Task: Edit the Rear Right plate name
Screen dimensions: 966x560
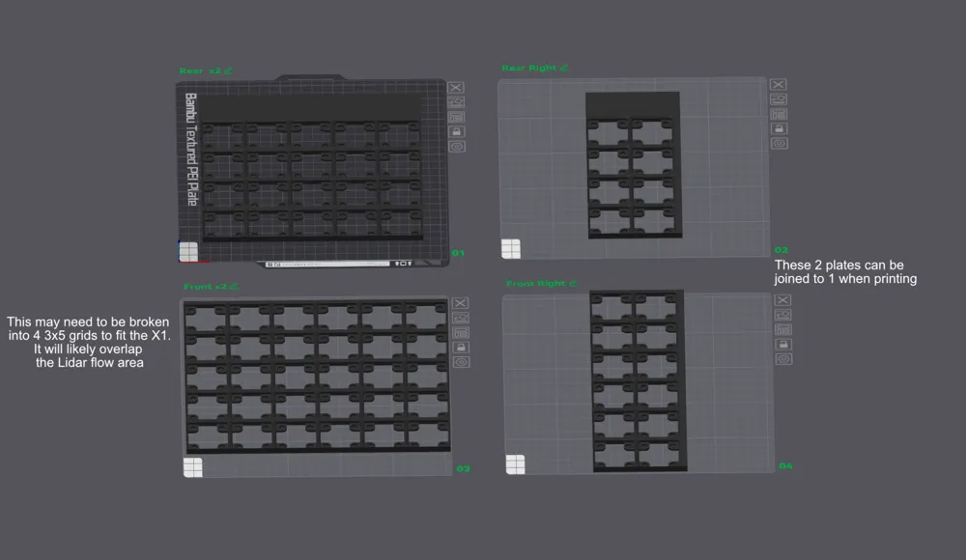Action: [x=566, y=67]
